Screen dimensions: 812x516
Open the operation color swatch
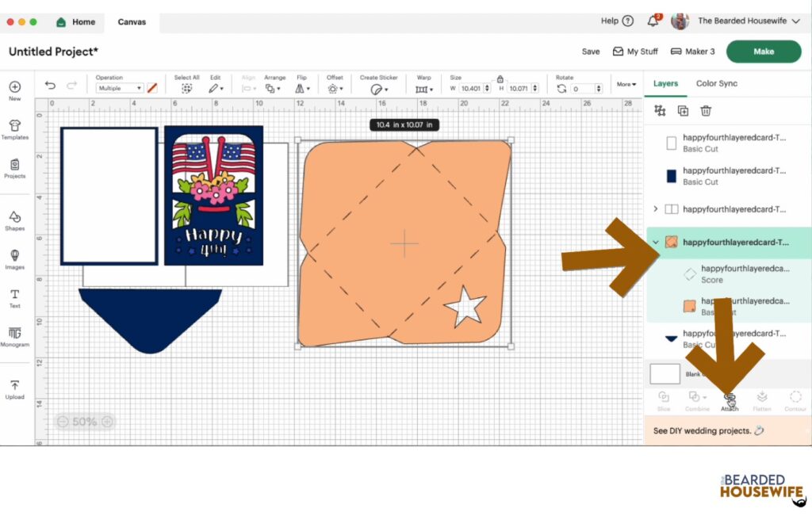click(x=152, y=89)
